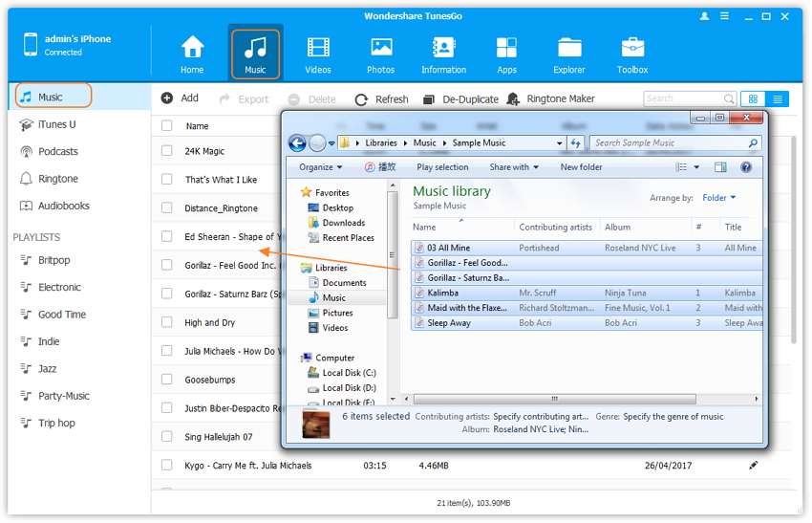The width and height of the screenshot is (812, 523).
Task: Click the Home icon
Action: (192, 50)
